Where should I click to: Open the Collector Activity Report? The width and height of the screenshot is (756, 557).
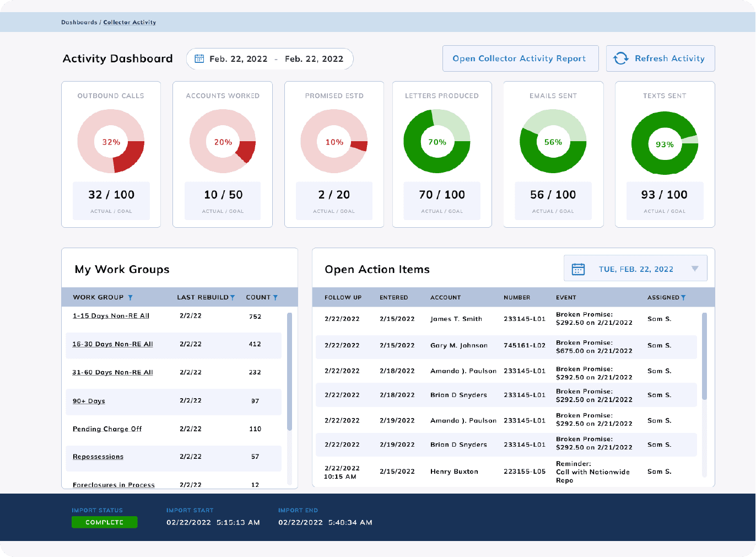click(520, 58)
